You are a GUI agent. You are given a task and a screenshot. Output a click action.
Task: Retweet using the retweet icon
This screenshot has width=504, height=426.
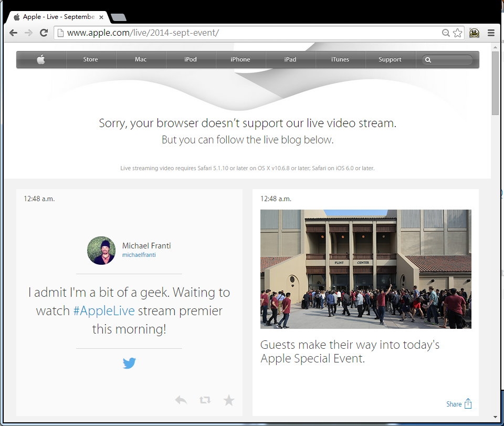(x=205, y=400)
